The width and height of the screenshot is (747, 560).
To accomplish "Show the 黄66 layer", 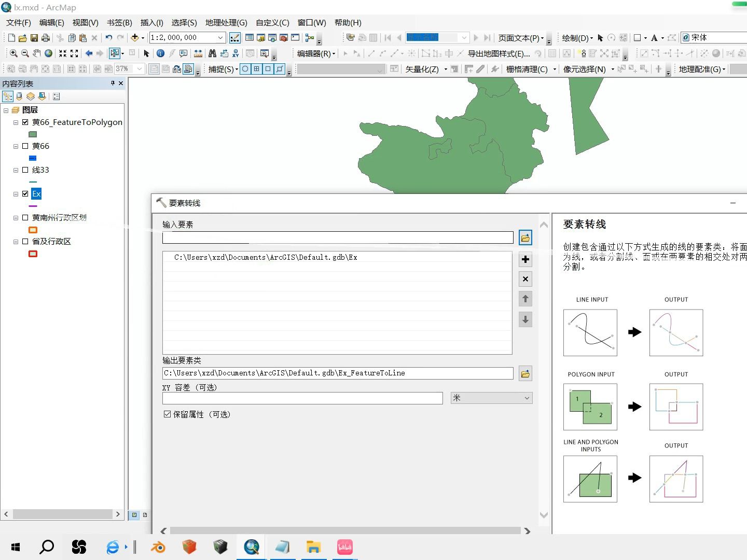I will click(x=25, y=146).
